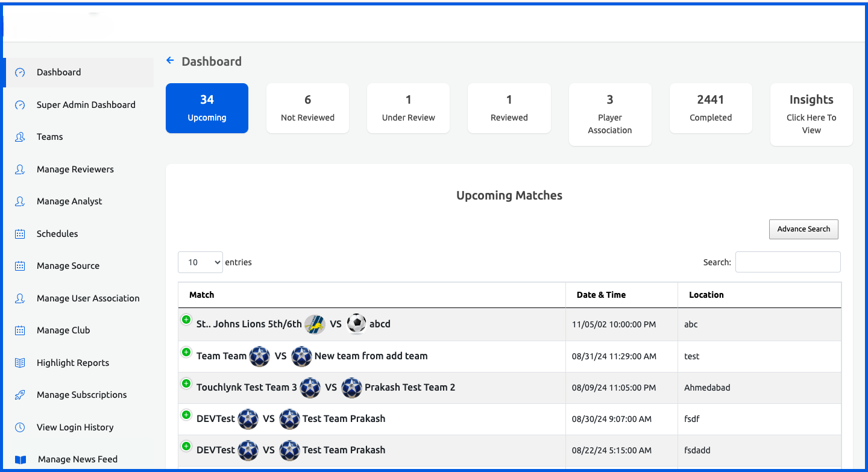Open Manage Club menu item

[78, 330]
